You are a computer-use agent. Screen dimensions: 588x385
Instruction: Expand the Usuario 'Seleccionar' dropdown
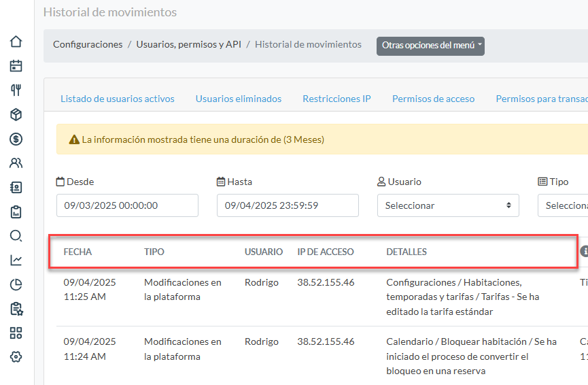[x=448, y=205]
